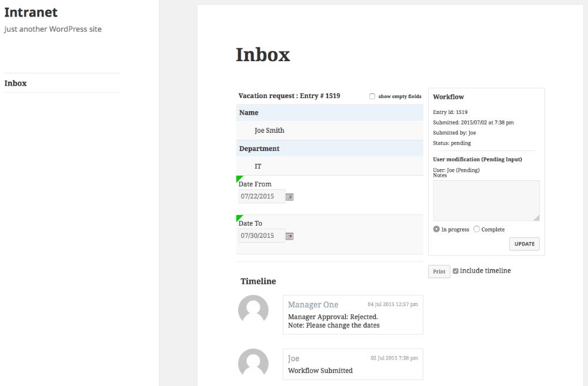Click the Print button

click(439, 271)
